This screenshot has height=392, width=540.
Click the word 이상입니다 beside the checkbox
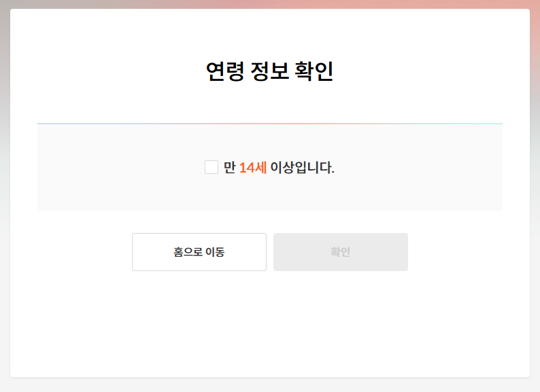(x=303, y=168)
